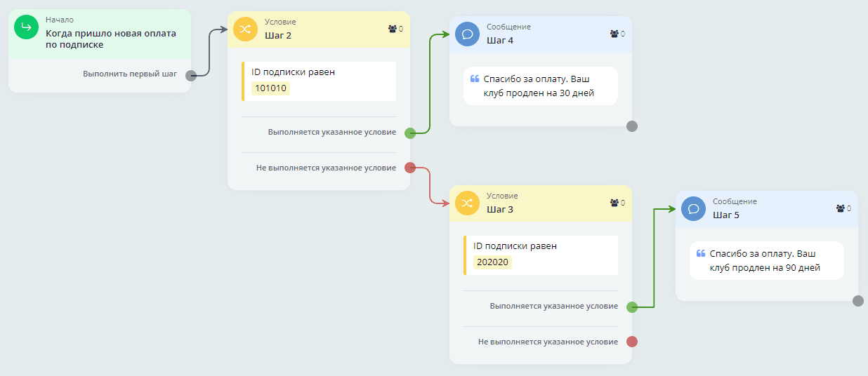This screenshot has width=868, height=376.
Task: Click the gray output connector of Шаг 5
Action: (x=857, y=301)
